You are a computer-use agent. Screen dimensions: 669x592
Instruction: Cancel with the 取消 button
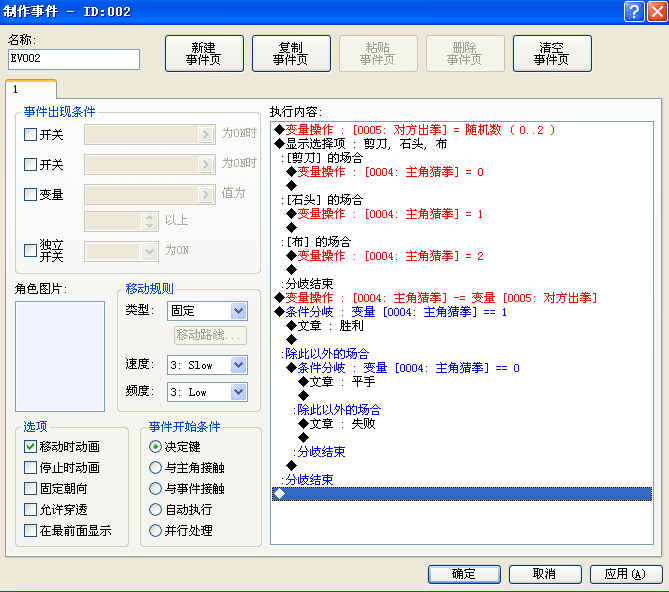[545, 574]
